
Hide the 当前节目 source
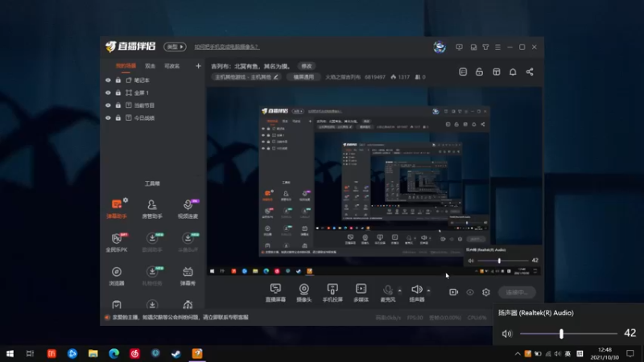[x=108, y=105]
